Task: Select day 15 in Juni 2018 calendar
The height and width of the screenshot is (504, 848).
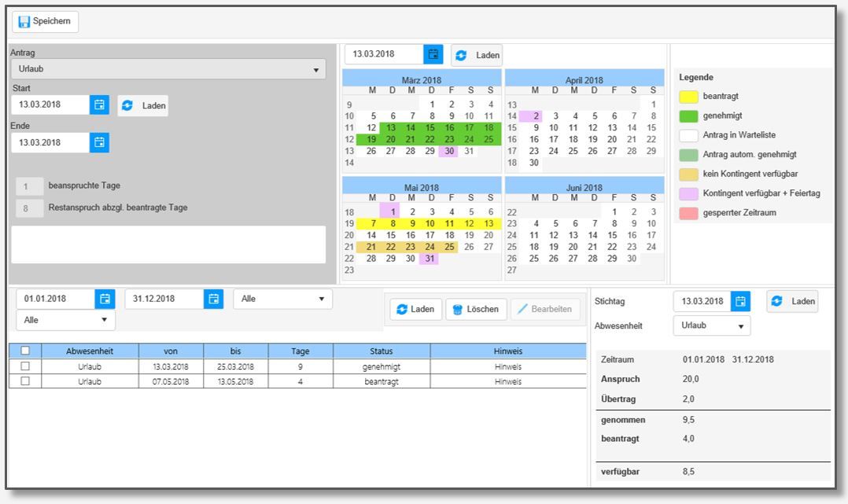Action: pos(612,235)
